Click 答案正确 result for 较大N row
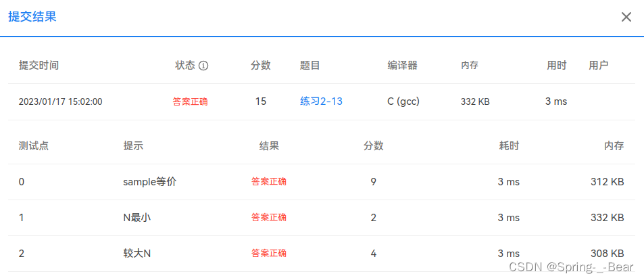Screen dimensions: 644x280 (x=269, y=253)
